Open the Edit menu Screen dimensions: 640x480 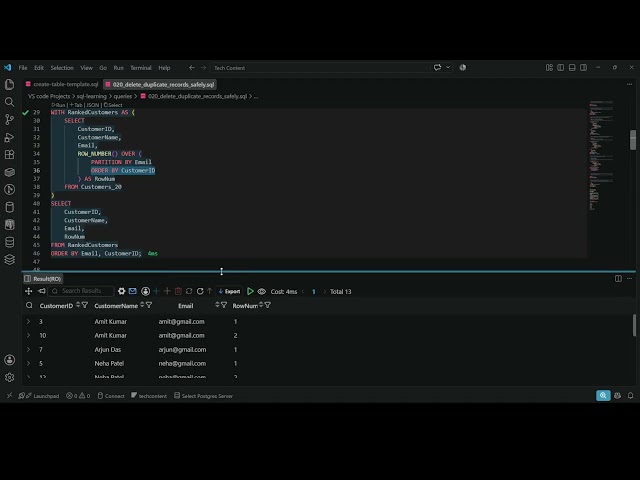tap(39, 68)
